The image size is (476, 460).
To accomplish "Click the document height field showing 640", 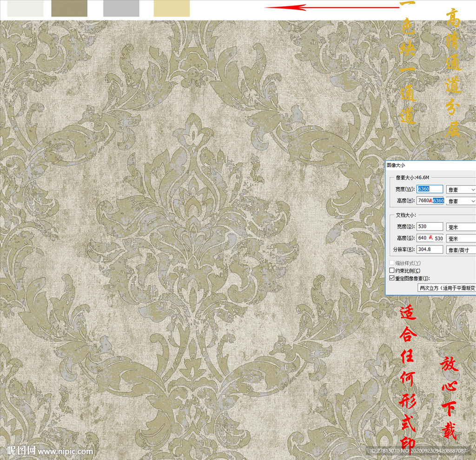I will pyautogui.click(x=430, y=238).
